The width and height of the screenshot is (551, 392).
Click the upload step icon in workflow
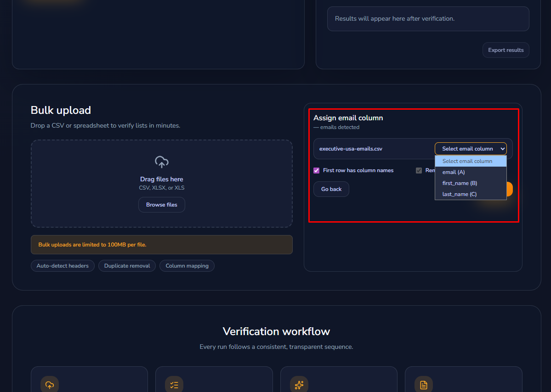coord(50,385)
